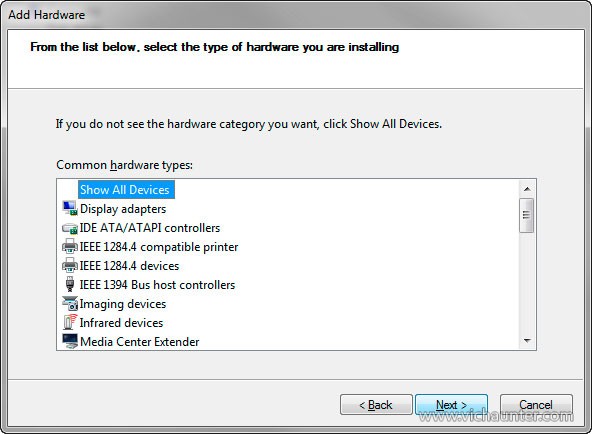Click the Infrared devices icon
This screenshot has height=434, width=592.
pyautogui.click(x=70, y=322)
